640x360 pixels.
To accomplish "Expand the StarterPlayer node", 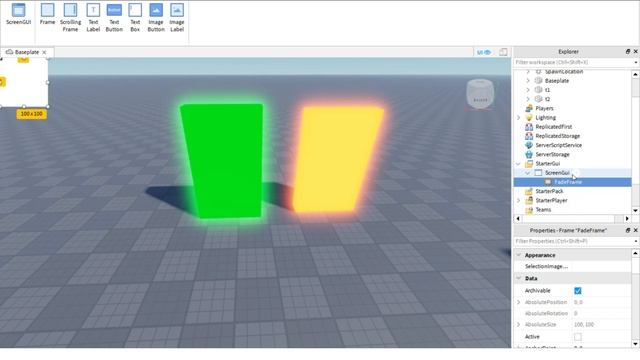I will pyautogui.click(x=519, y=200).
